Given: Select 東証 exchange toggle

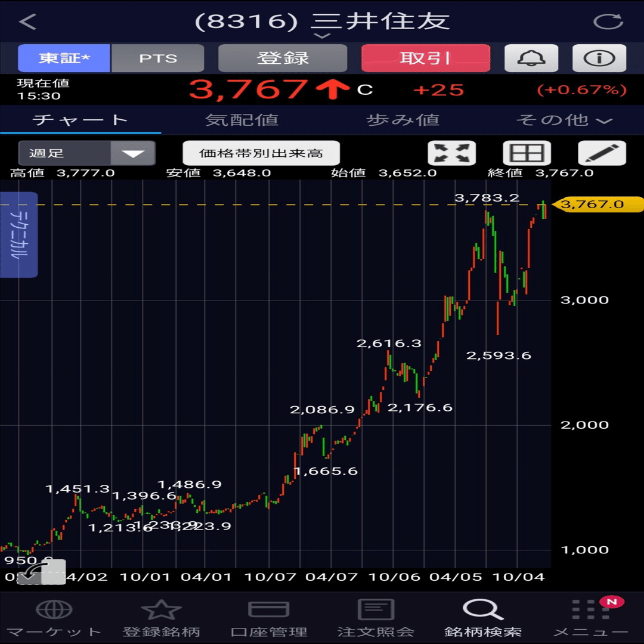Looking at the screenshot, I should click(x=64, y=58).
